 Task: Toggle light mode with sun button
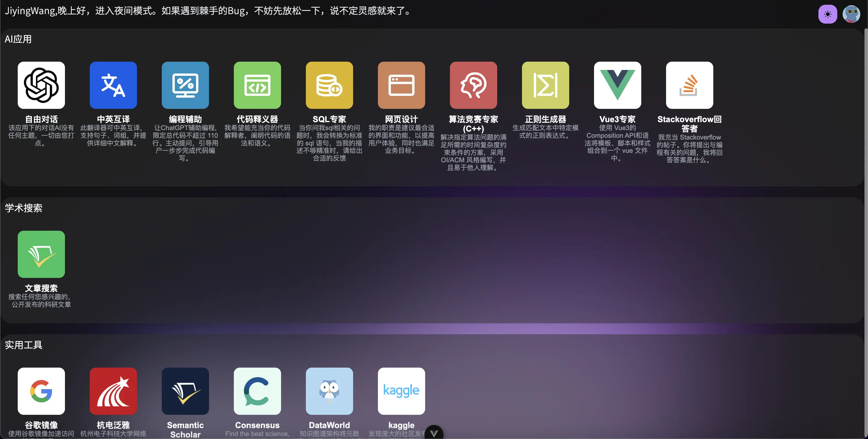click(x=828, y=14)
